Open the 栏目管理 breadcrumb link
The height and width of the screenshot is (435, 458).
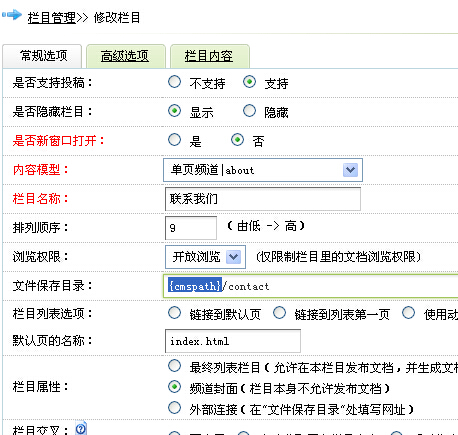click(x=52, y=17)
